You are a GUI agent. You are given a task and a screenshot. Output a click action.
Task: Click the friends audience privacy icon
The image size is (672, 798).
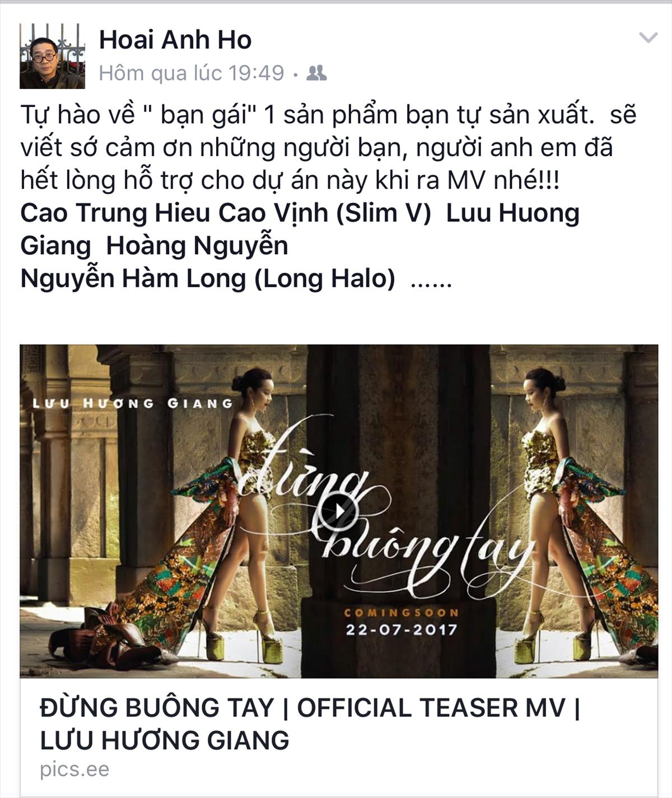click(x=317, y=73)
